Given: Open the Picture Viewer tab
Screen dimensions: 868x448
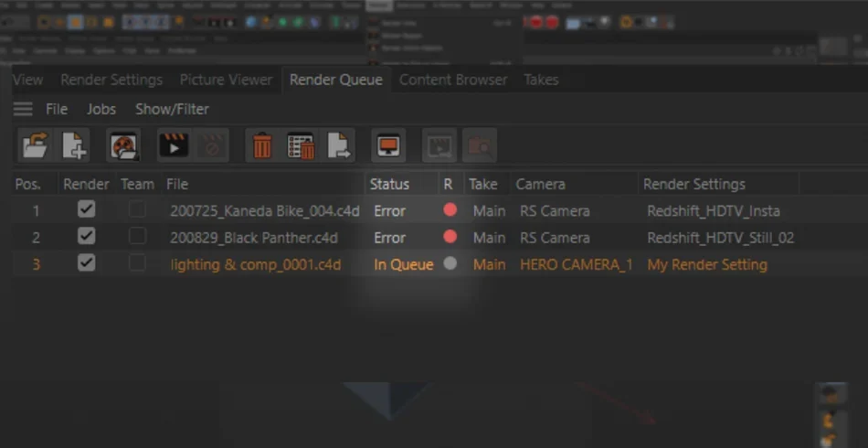Looking at the screenshot, I should click(x=226, y=80).
